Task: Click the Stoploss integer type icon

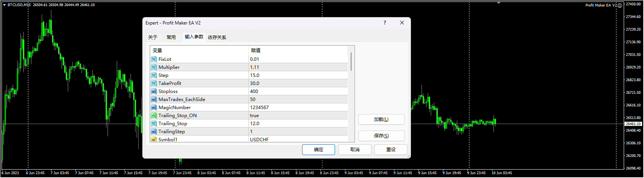Action: 154,91
